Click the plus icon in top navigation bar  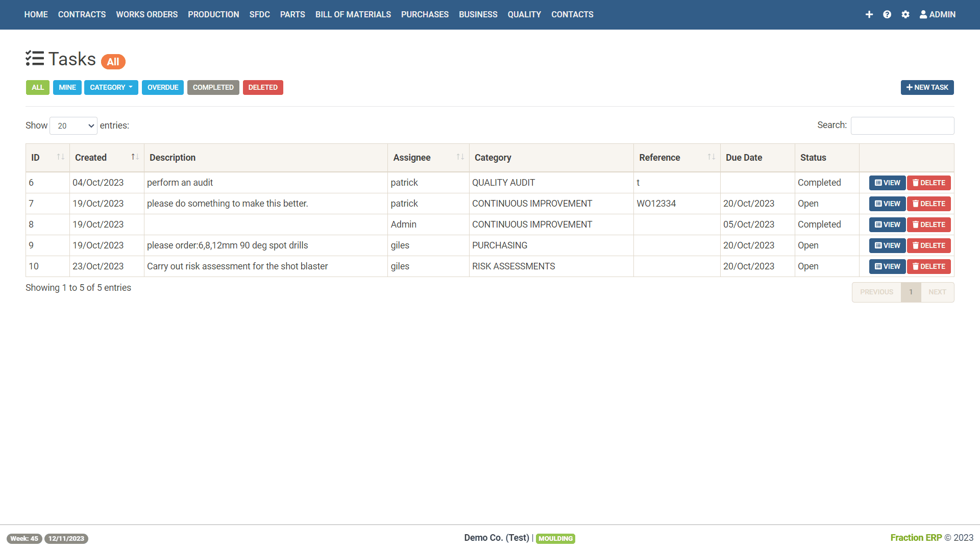869,14
